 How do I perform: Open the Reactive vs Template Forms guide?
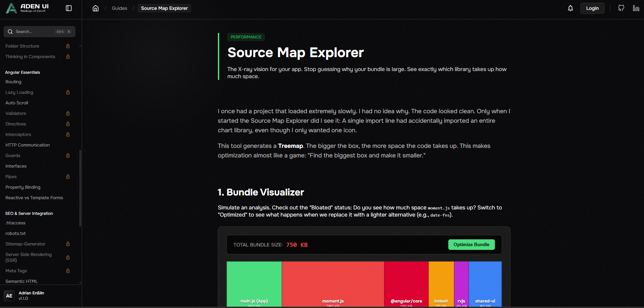point(34,198)
